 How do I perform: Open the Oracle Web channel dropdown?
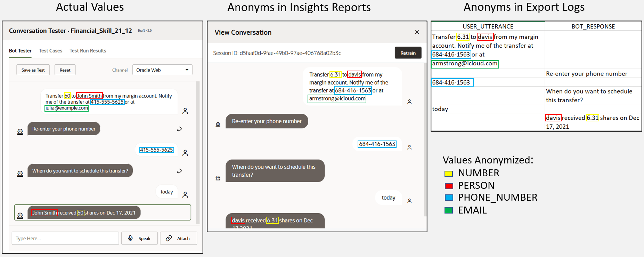(162, 70)
